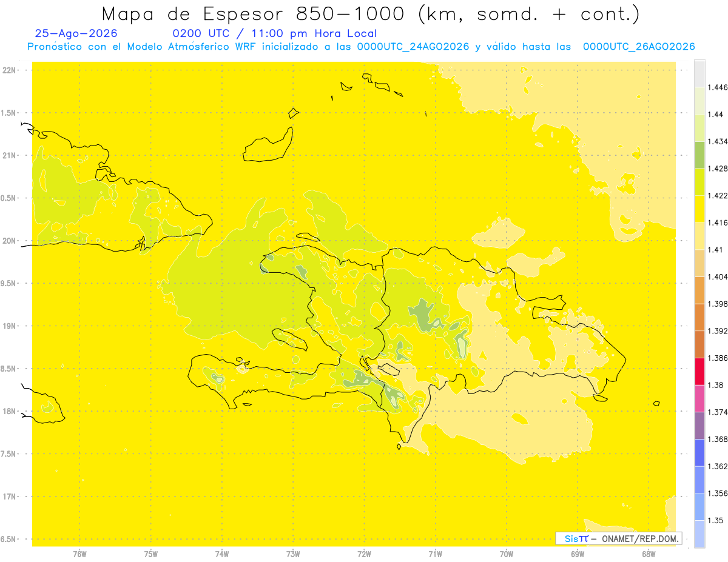728x562 pixels.
Task: Click the longitude label "75W"
Action: pos(151,554)
